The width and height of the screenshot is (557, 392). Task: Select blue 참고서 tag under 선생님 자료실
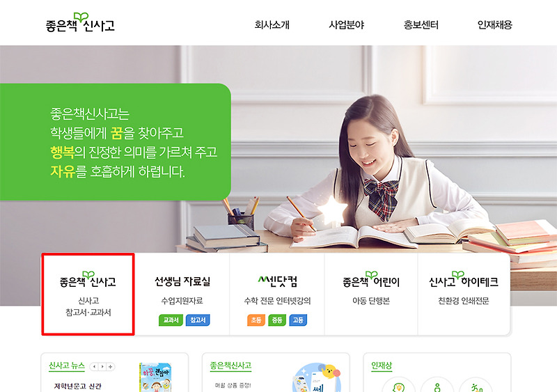[x=198, y=320]
